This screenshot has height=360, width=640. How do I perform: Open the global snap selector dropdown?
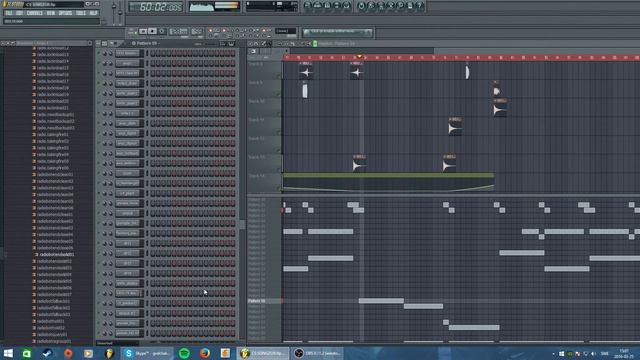(x=285, y=31)
